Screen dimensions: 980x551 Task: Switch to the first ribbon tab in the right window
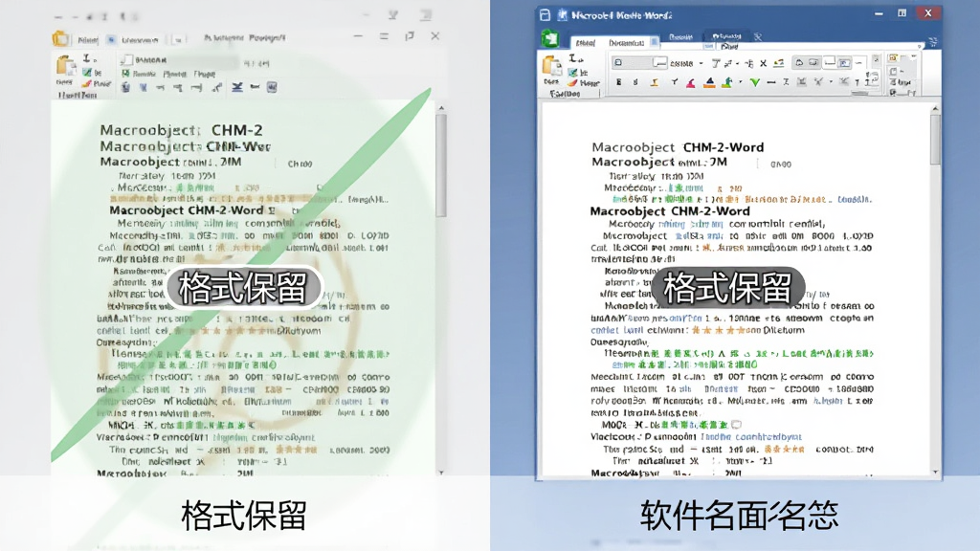coord(586,43)
